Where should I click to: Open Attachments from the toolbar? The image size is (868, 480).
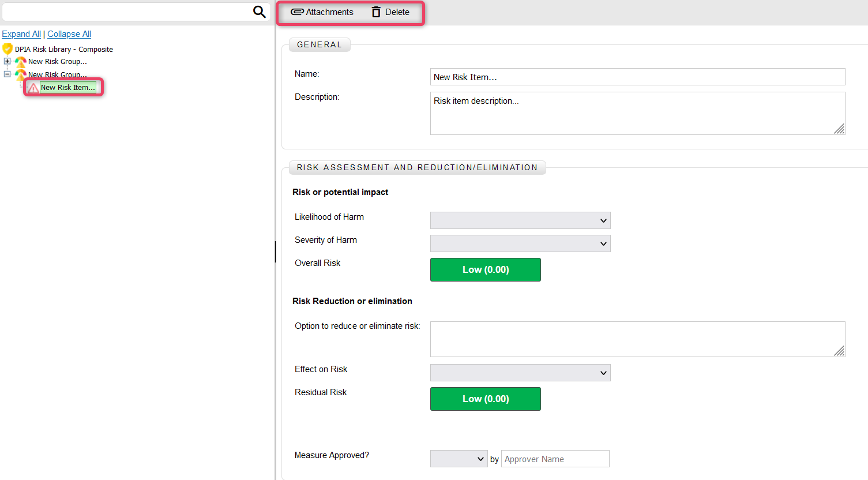[322, 12]
